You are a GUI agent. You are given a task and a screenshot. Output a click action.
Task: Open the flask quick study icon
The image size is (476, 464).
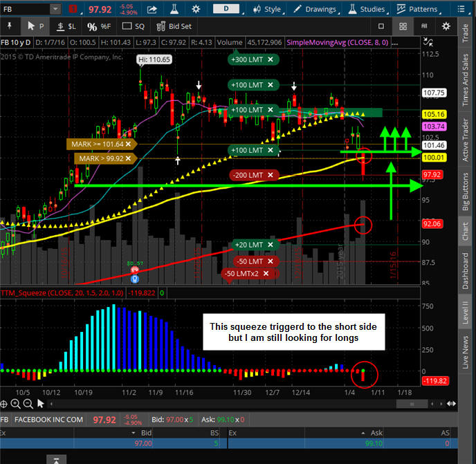[x=174, y=9]
